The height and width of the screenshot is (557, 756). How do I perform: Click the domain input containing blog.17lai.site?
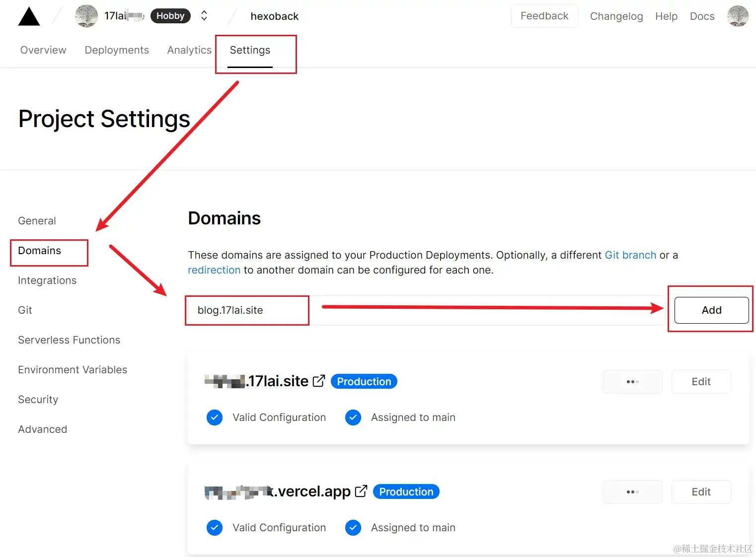tap(246, 310)
